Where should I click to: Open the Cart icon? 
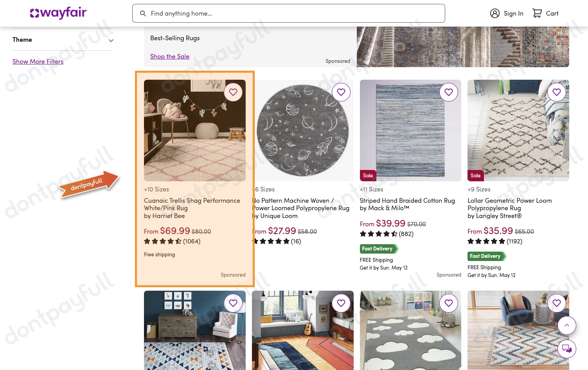[x=538, y=13]
